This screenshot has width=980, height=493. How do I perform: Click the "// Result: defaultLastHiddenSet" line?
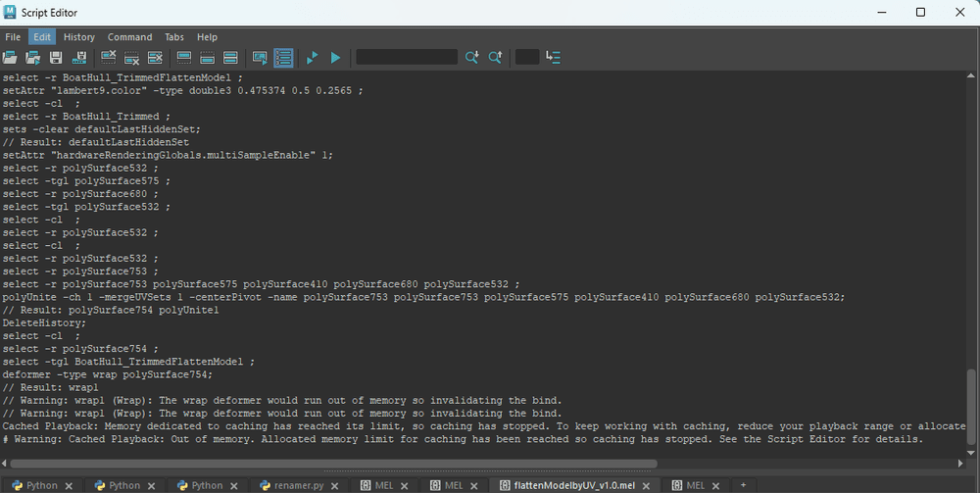[x=96, y=142]
